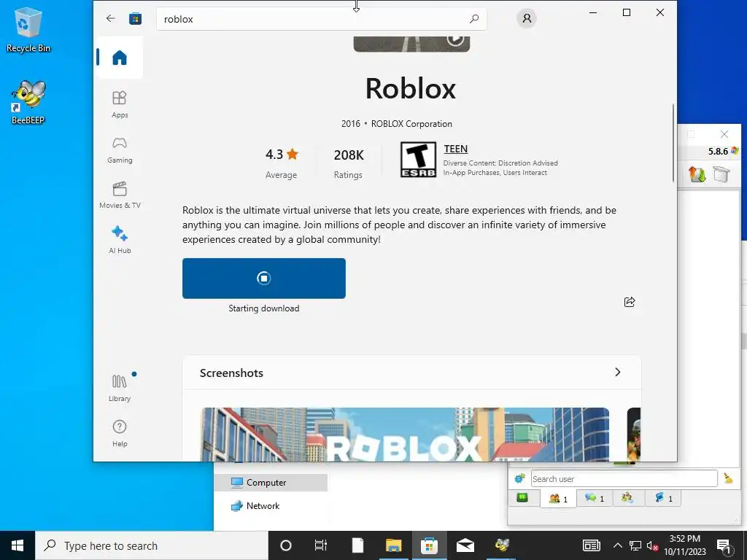
Task: Select Computer in the File Explorer tree
Action: [271, 483]
